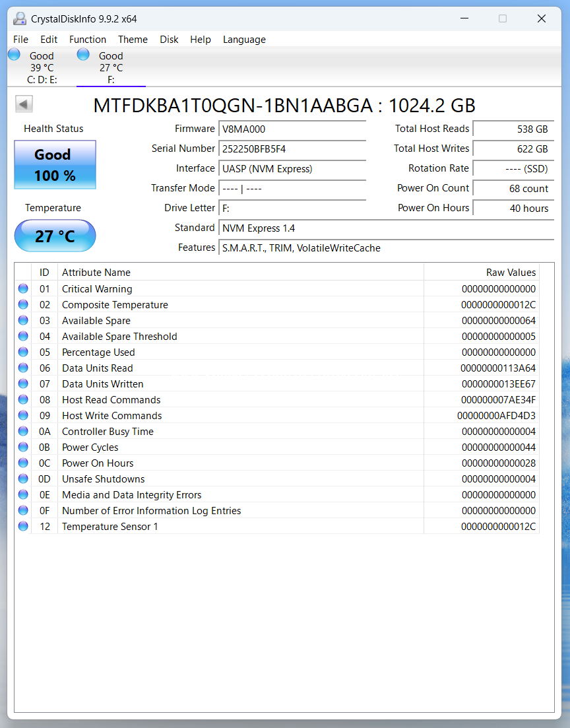Click raw value 000000007AE34F

click(499, 400)
